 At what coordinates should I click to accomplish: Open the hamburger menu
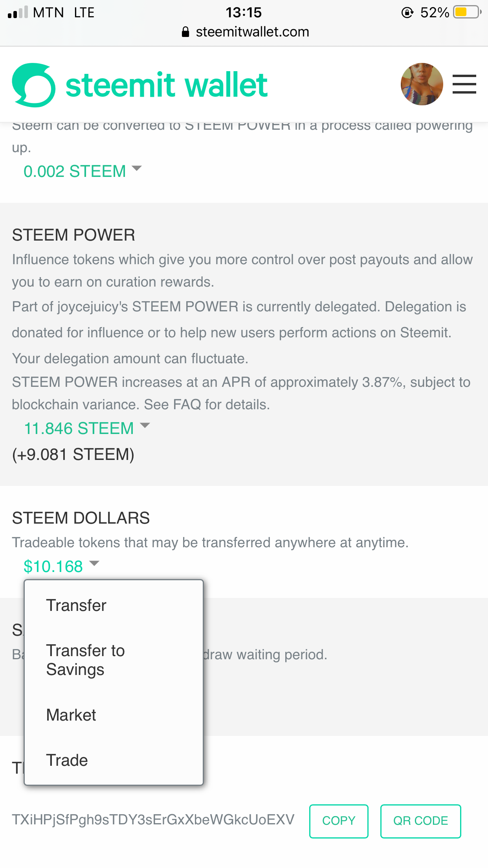click(x=464, y=84)
